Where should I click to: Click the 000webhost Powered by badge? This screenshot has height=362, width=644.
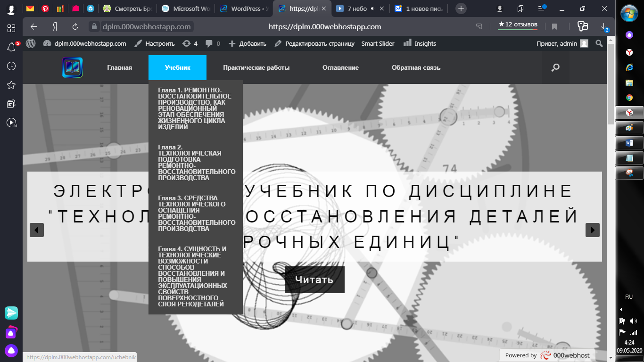click(x=548, y=355)
